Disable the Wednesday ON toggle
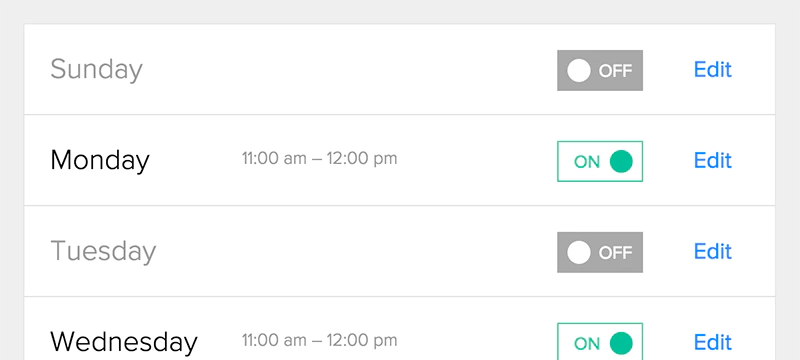This screenshot has width=800, height=360. tap(599, 341)
